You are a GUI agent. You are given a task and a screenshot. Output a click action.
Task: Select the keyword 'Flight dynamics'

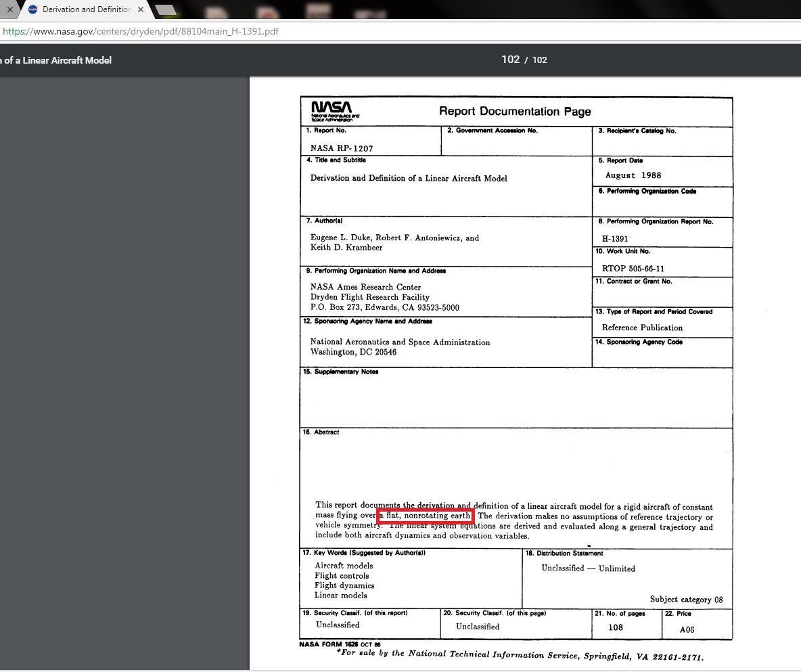[x=344, y=585]
